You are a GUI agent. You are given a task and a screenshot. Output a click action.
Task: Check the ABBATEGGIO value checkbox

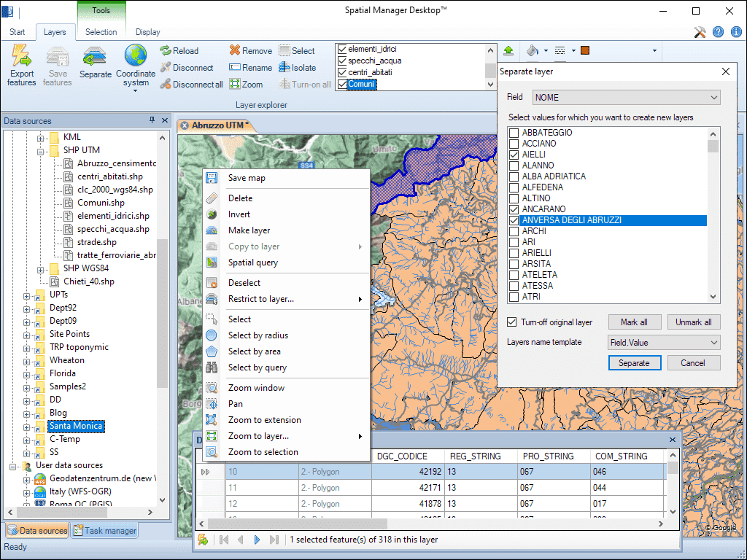(x=514, y=133)
